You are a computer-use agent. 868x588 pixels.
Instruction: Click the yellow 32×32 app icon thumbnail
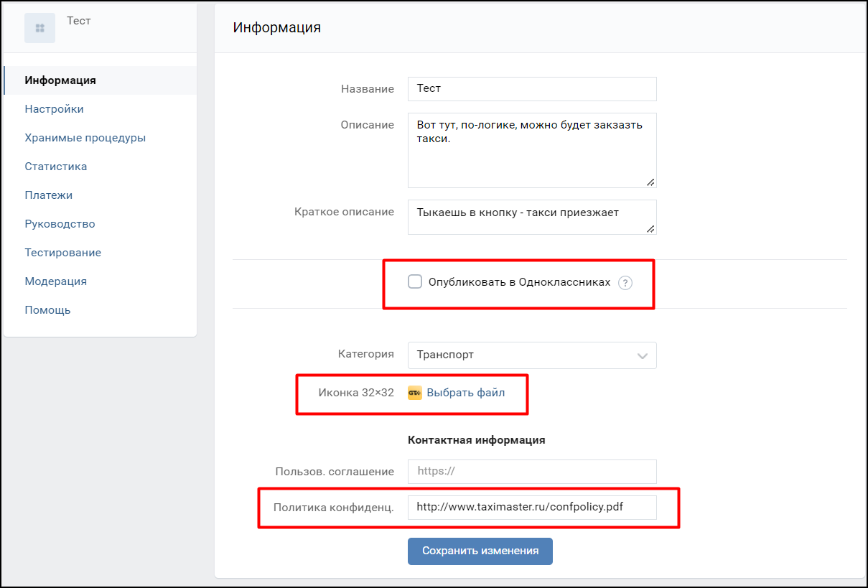click(414, 393)
